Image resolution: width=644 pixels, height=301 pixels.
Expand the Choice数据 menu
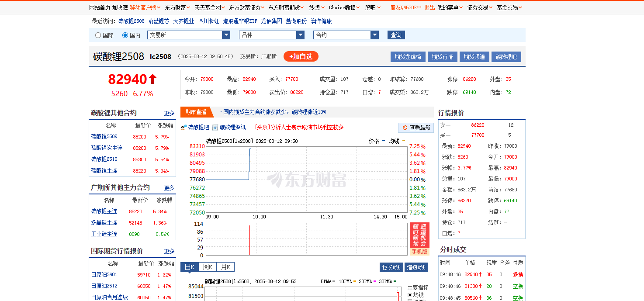click(344, 7)
